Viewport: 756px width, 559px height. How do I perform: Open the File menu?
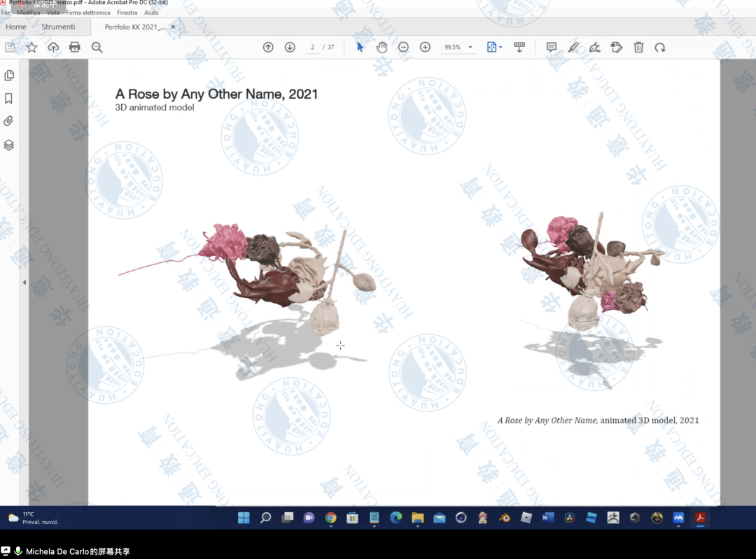coord(6,13)
